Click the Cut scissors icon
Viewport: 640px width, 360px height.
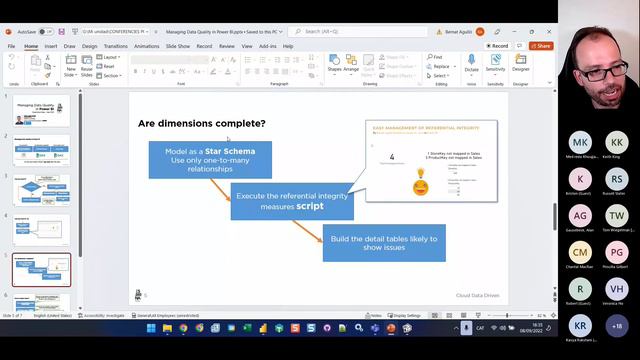click(x=48, y=58)
